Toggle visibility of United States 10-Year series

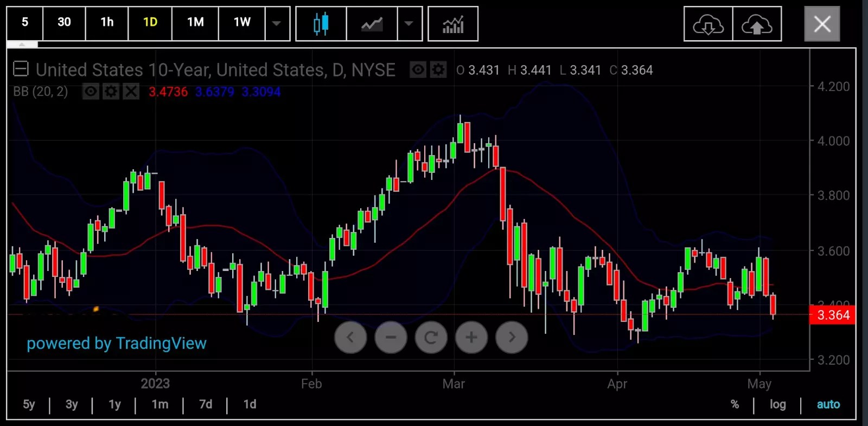point(418,70)
